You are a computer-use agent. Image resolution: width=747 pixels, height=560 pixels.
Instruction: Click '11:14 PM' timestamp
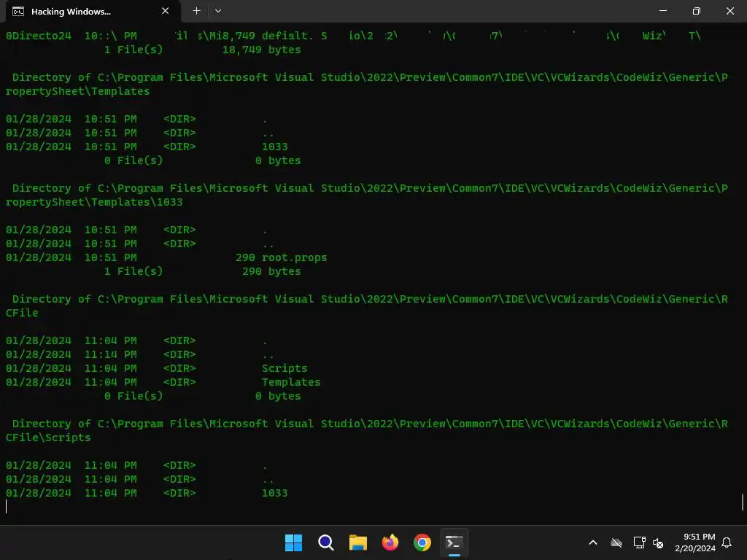pos(111,355)
